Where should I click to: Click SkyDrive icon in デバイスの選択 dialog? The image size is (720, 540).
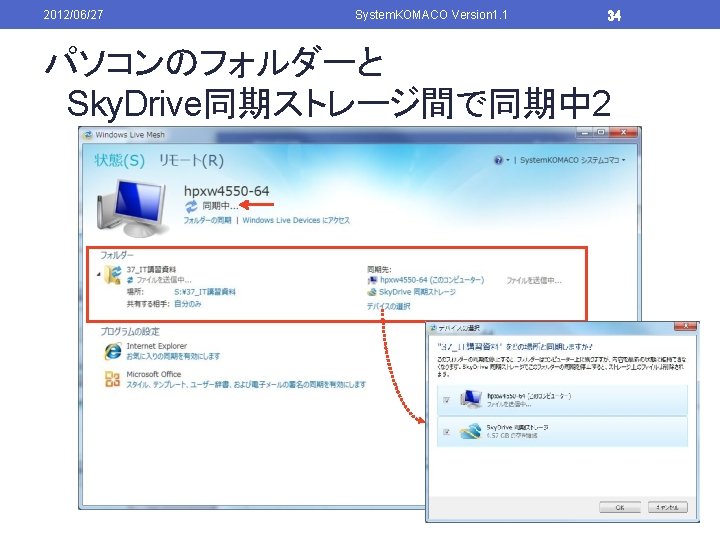[x=470, y=431]
